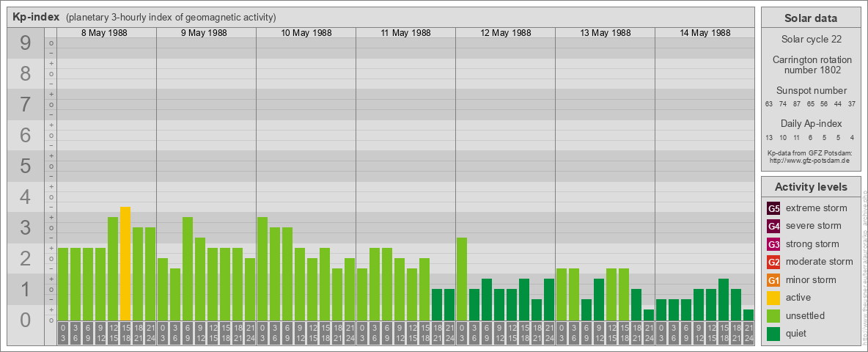The height and width of the screenshot is (352, 868).
Task: Click the yellow active level swatch
Action: 773,298
